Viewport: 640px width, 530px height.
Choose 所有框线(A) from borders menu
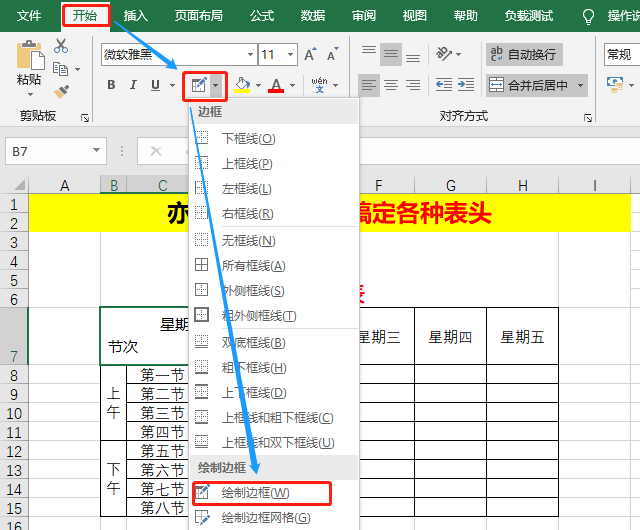click(274, 265)
